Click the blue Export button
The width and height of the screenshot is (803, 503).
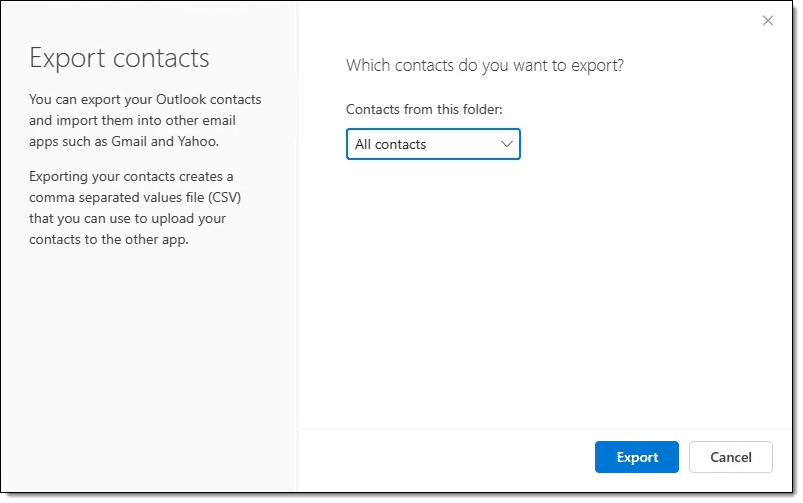(x=636, y=457)
